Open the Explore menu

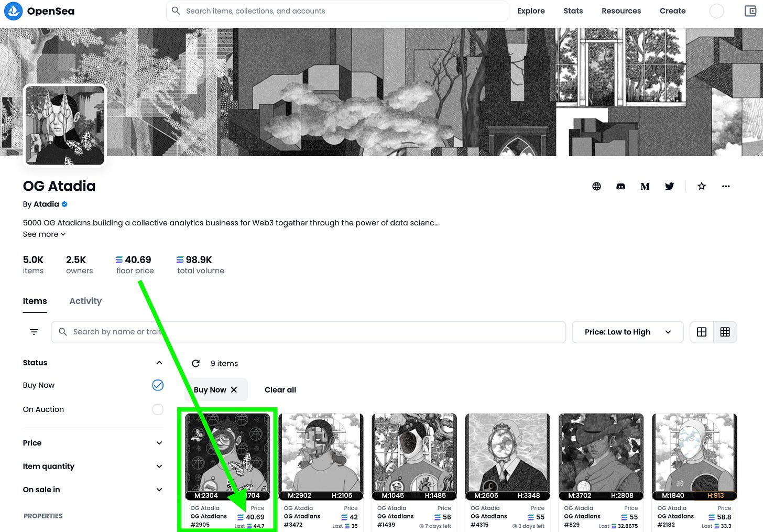531,11
